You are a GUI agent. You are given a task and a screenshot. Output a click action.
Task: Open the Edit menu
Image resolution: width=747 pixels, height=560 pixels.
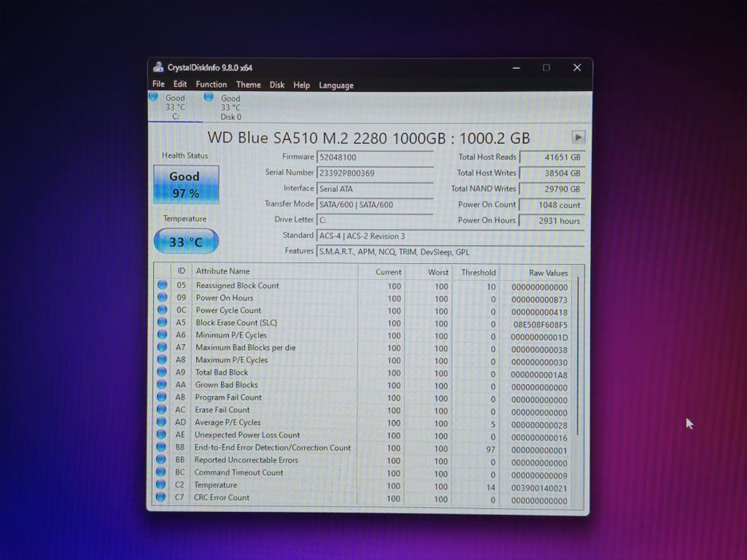(180, 84)
